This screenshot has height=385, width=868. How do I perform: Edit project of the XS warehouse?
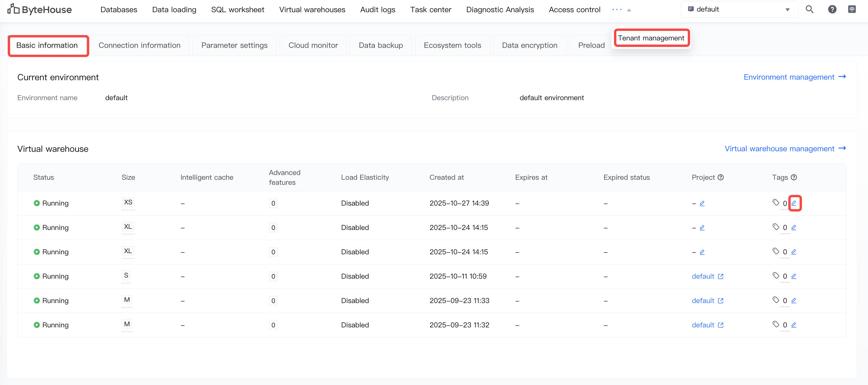(x=702, y=203)
